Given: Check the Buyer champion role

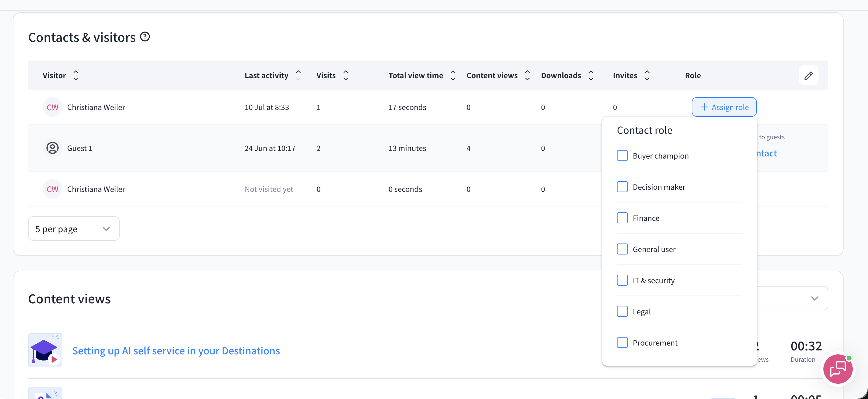Looking at the screenshot, I should point(622,156).
